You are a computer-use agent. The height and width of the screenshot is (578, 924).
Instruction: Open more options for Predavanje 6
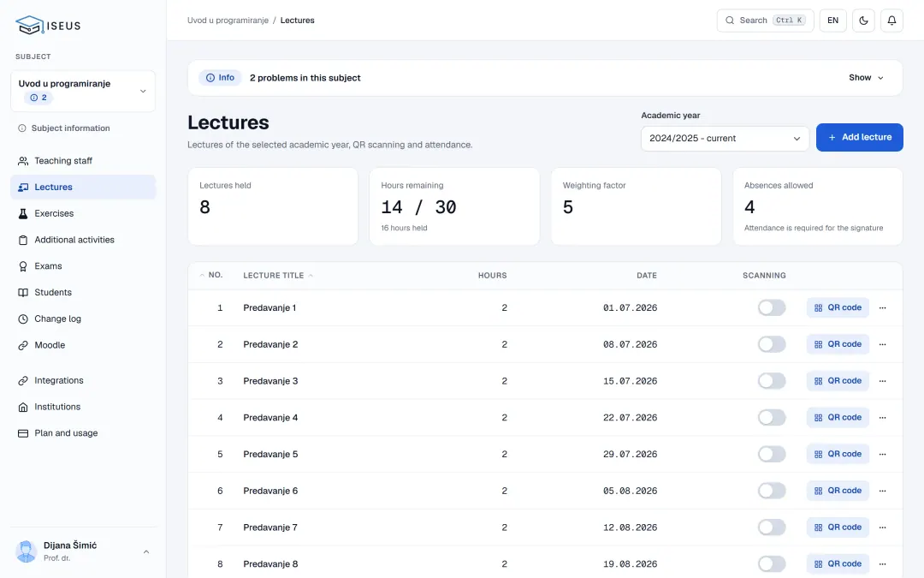pyautogui.click(x=882, y=491)
